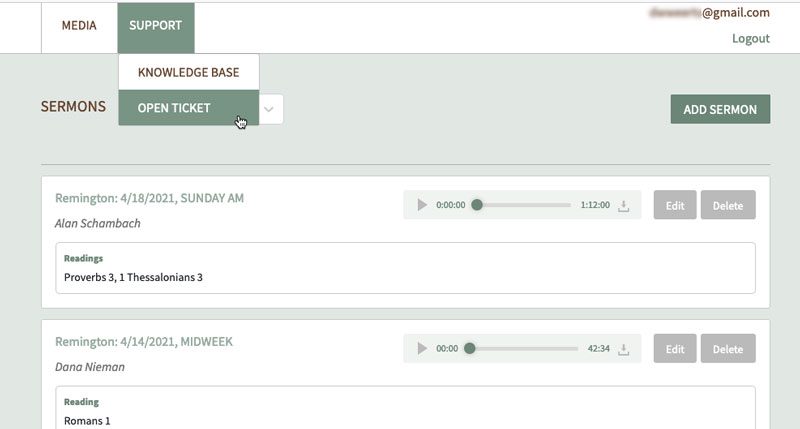Edit the 4/18/2021 Sunday AM sermon
The width and height of the screenshot is (800, 429).
click(x=675, y=205)
